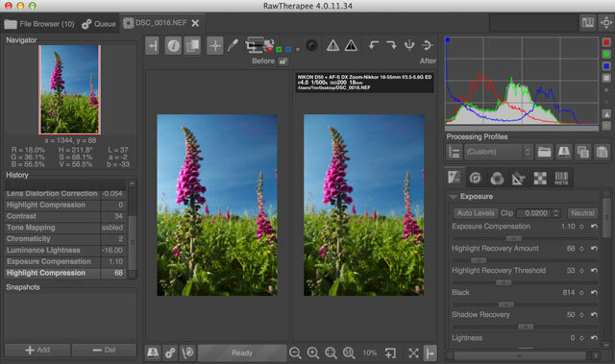The width and height of the screenshot is (615, 364).
Task: Rotate image right
Action: tap(391, 45)
